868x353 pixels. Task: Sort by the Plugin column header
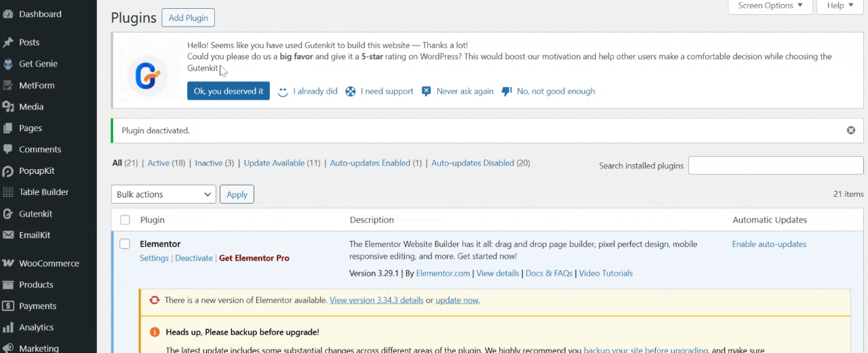tap(153, 220)
